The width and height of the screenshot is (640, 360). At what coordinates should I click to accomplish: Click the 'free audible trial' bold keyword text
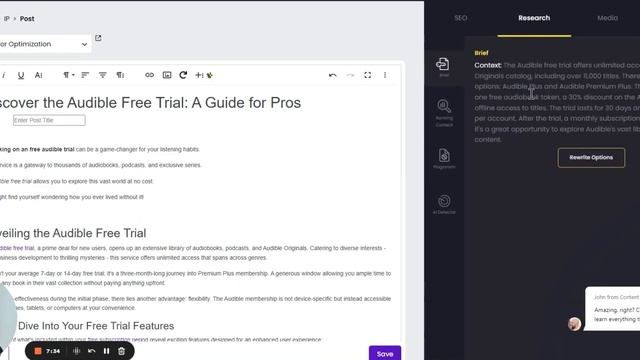click(x=51, y=149)
